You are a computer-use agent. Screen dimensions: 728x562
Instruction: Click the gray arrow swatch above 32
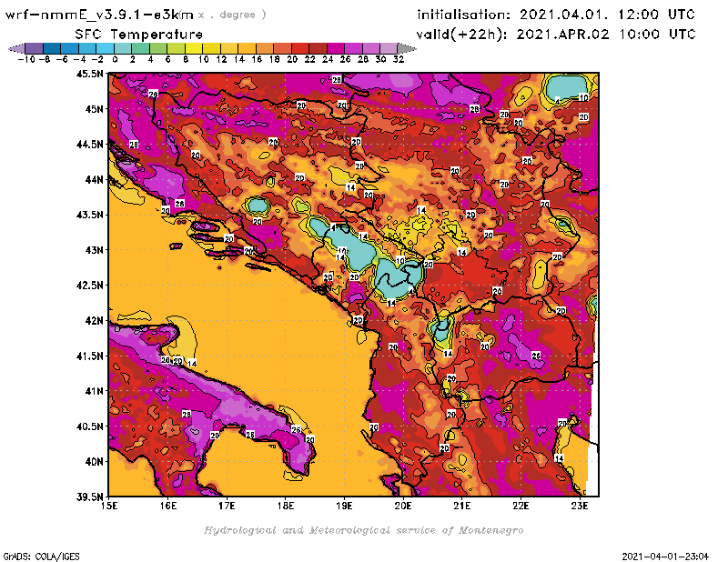click(x=407, y=48)
